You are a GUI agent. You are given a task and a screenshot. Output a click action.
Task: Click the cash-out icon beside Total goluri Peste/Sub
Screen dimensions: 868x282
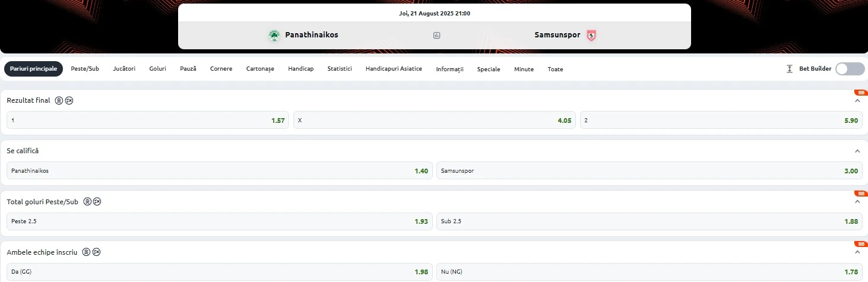[97, 202]
